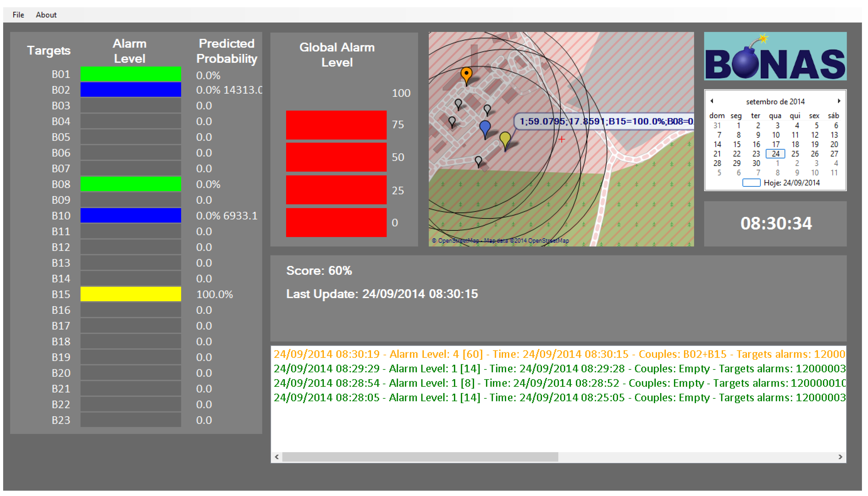Click the empty B03 alarm level bar

tap(130, 105)
